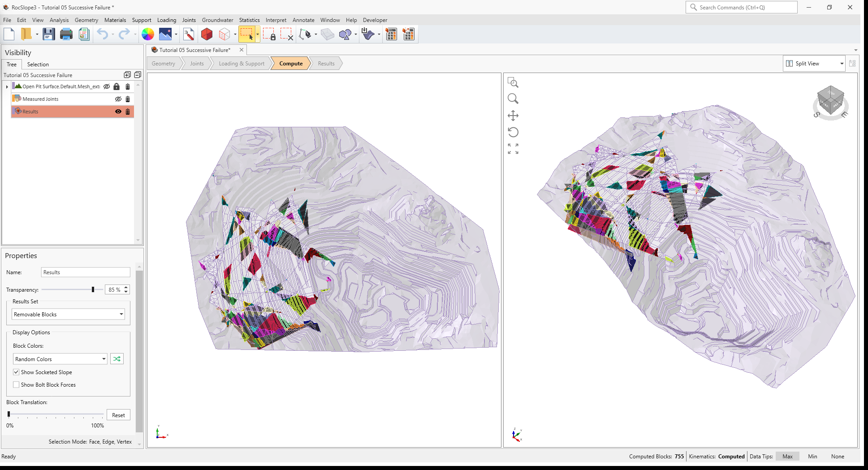The width and height of the screenshot is (868, 470).
Task: Click the second calculator export icon
Action: pos(409,34)
